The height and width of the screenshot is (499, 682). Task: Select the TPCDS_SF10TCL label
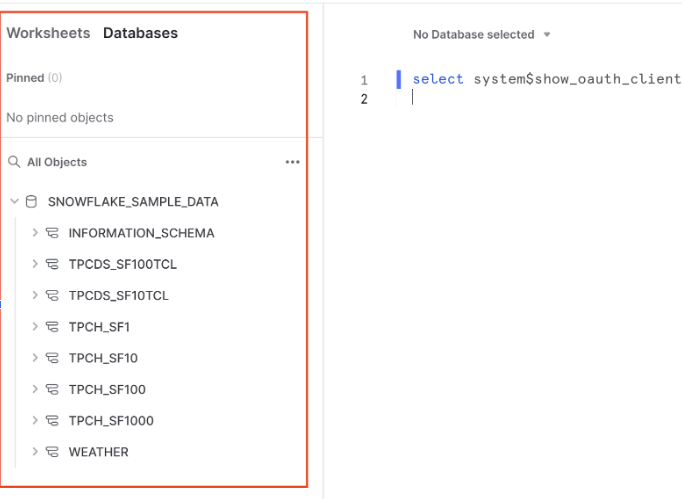[118, 296]
